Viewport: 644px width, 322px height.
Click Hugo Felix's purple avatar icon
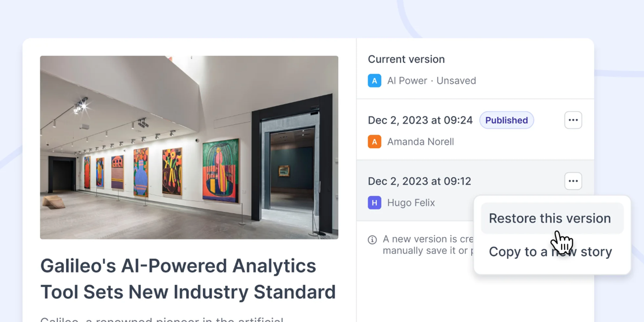[374, 202]
